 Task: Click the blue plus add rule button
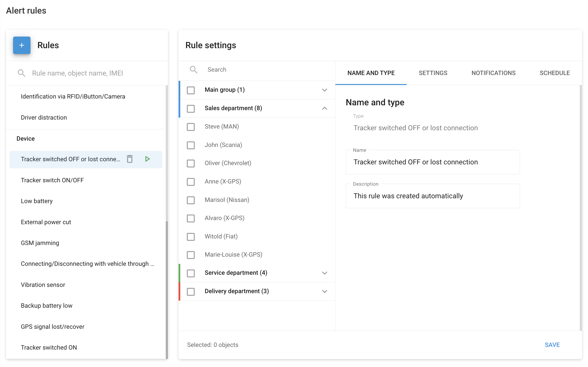(22, 45)
